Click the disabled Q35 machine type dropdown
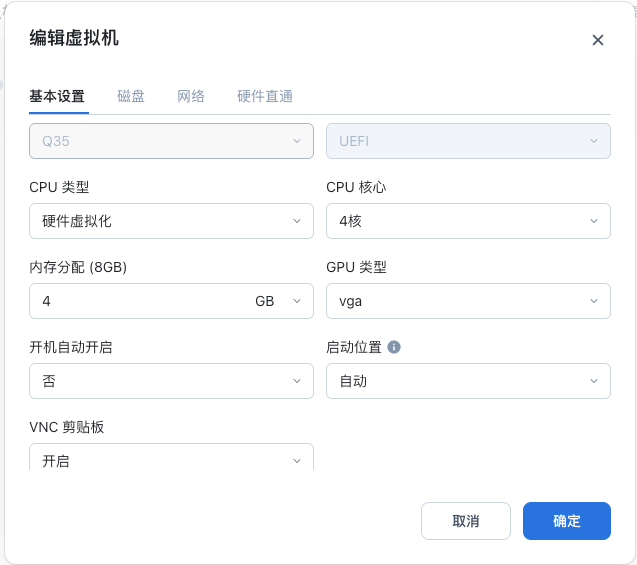 [171, 141]
